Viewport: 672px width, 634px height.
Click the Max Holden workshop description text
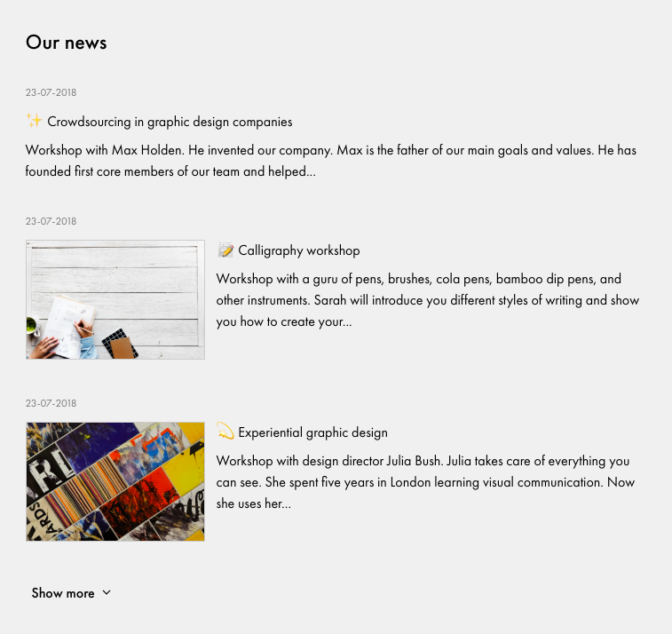coord(330,161)
